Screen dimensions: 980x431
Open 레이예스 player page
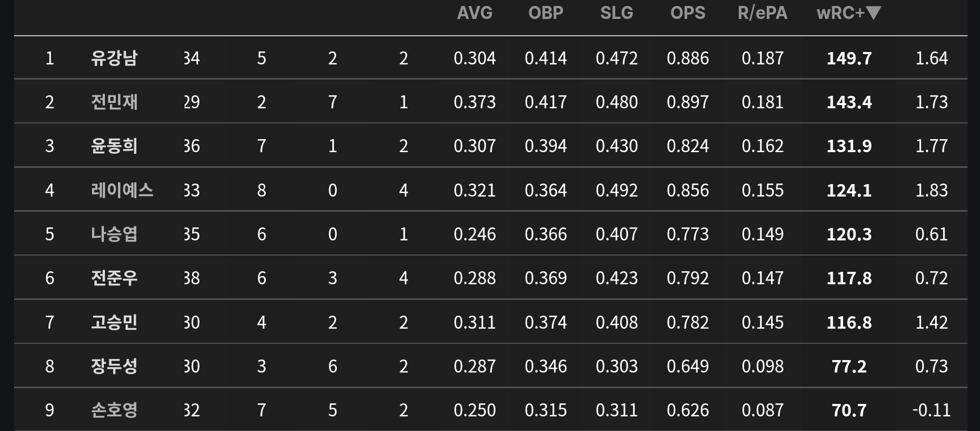(x=122, y=190)
